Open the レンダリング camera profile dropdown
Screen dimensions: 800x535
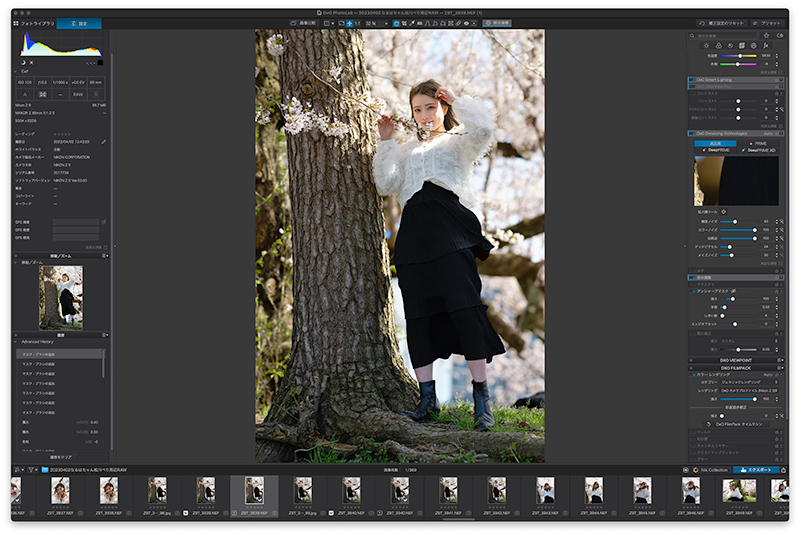[x=749, y=390]
